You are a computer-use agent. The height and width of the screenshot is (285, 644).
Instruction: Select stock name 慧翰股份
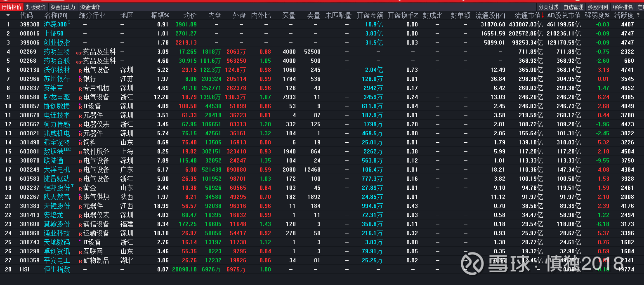pyautogui.click(x=57, y=224)
